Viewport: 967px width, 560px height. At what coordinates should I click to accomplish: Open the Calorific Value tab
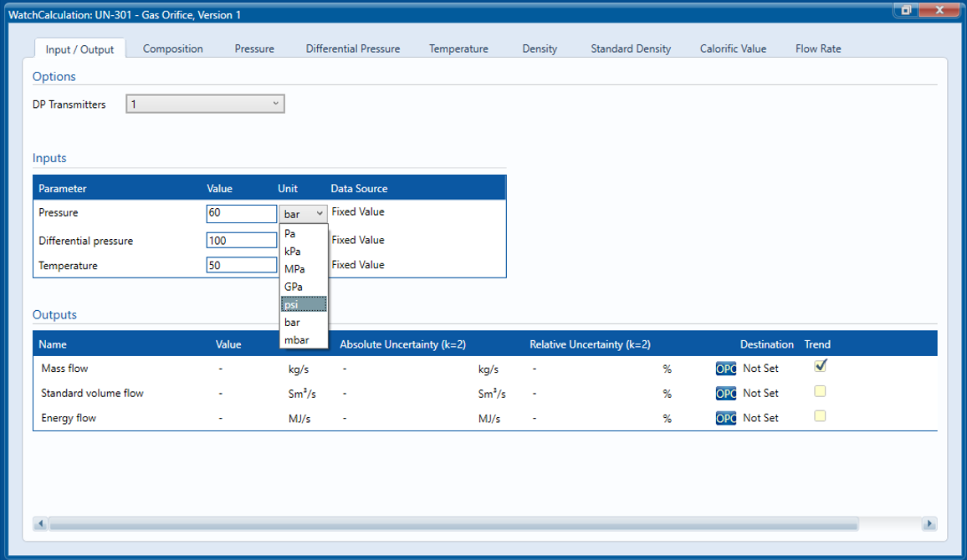[733, 48]
